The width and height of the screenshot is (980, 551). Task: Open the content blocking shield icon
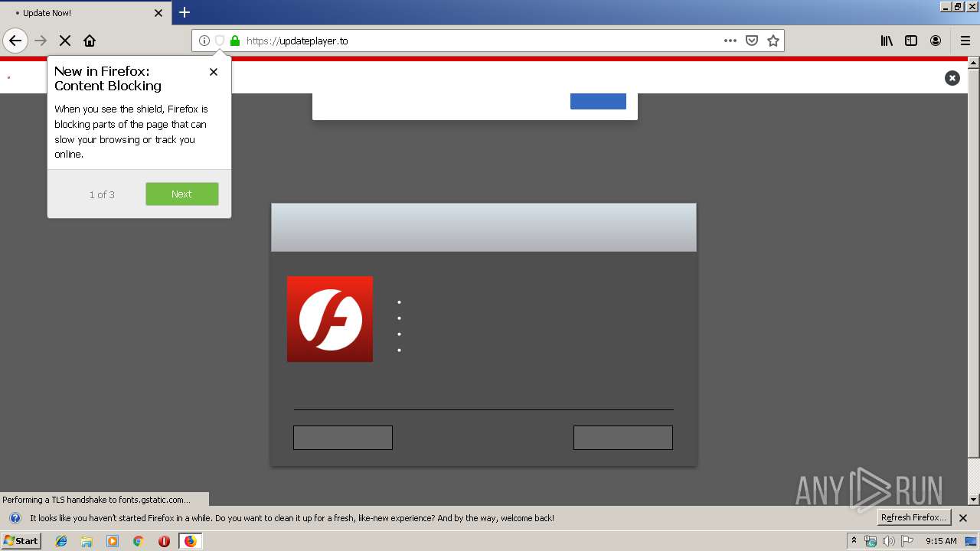[x=220, y=41]
